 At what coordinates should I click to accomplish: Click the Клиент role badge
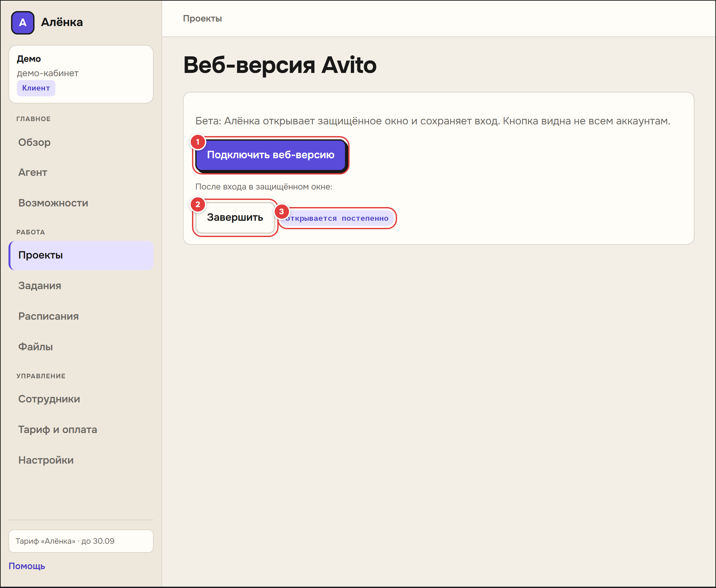(36, 88)
